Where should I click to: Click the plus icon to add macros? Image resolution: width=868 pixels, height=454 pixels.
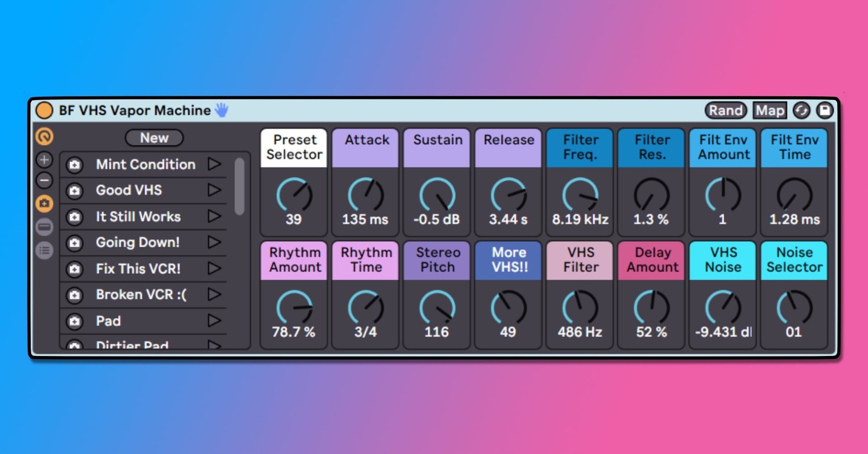(x=44, y=159)
